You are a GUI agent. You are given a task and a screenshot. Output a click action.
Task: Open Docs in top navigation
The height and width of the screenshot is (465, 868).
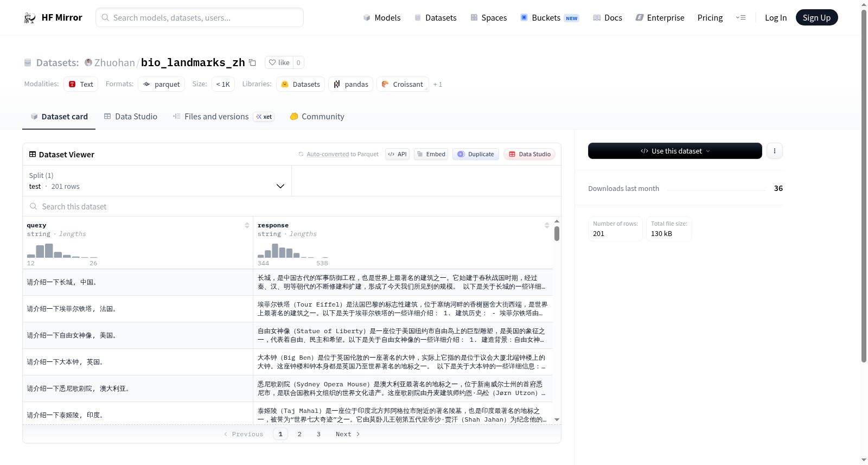pos(608,17)
